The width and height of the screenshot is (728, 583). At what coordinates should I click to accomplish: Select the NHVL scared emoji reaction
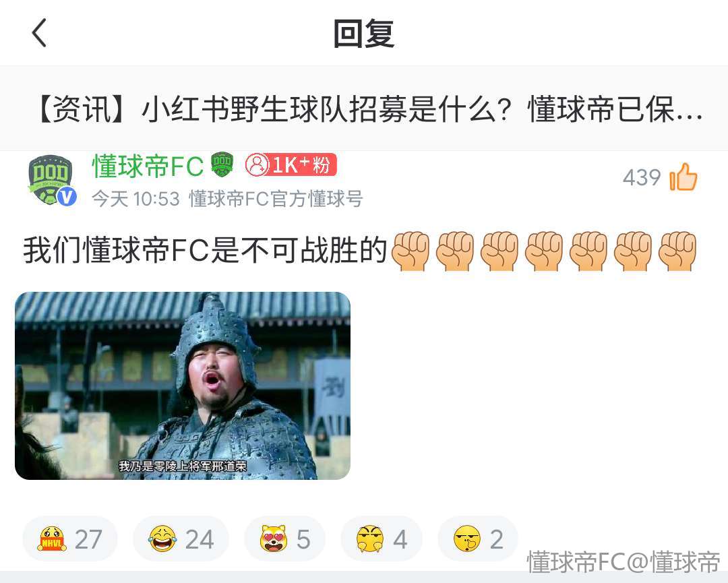(69, 539)
